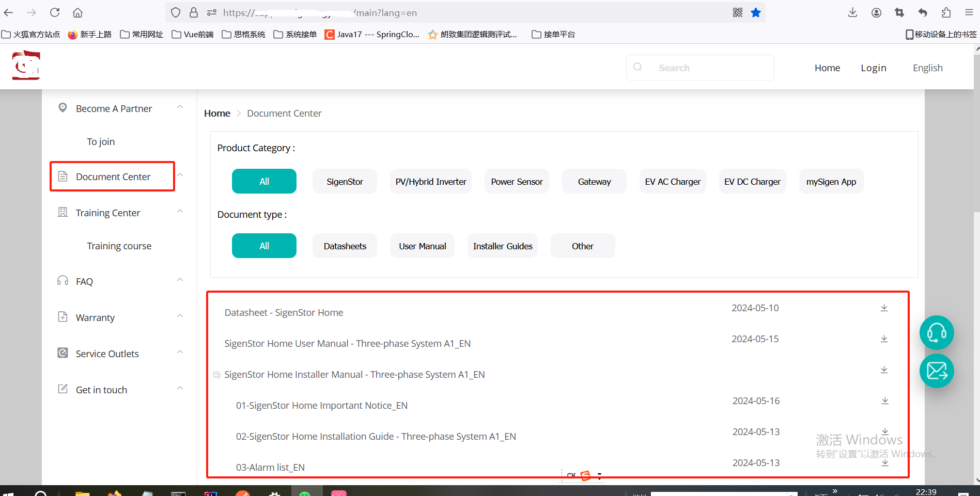Image resolution: width=980 pixels, height=496 pixels.
Task: Open 03-Alarm list_EN document
Action: 270,467
